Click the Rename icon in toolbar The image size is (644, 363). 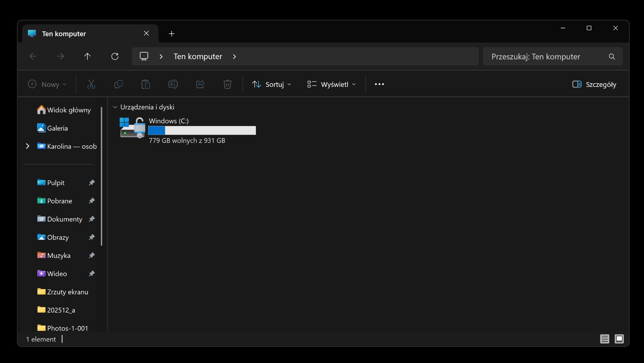click(173, 84)
